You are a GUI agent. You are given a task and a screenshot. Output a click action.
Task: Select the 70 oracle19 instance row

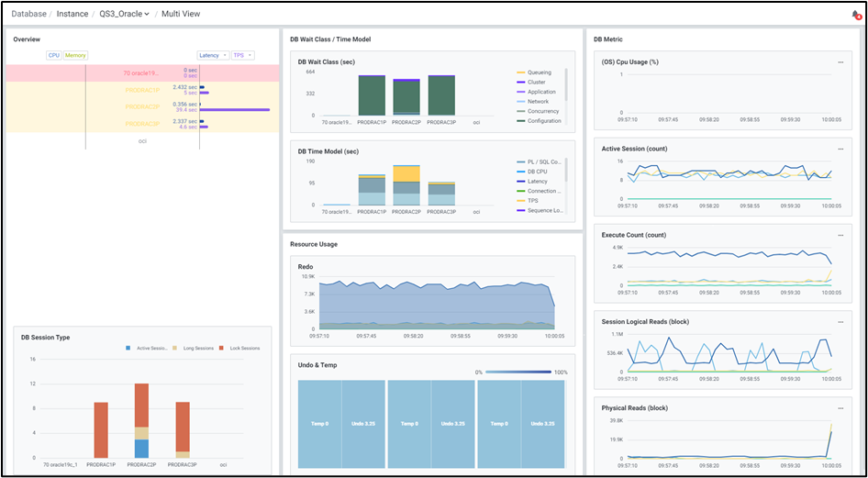click(x=142, y=72)
